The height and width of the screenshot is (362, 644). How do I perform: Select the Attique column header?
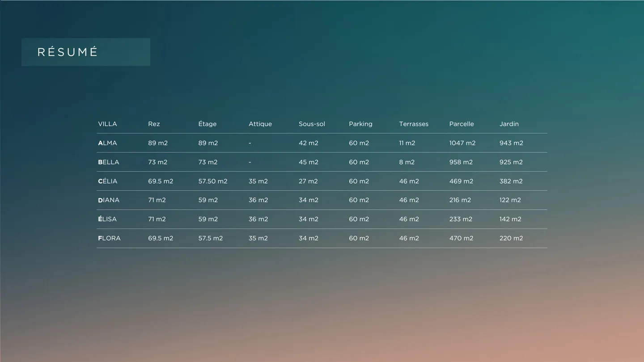tap(260, 124)
